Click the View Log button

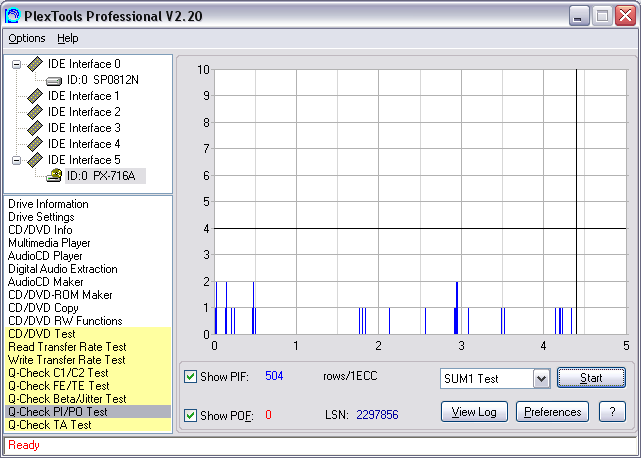[474, 412]
